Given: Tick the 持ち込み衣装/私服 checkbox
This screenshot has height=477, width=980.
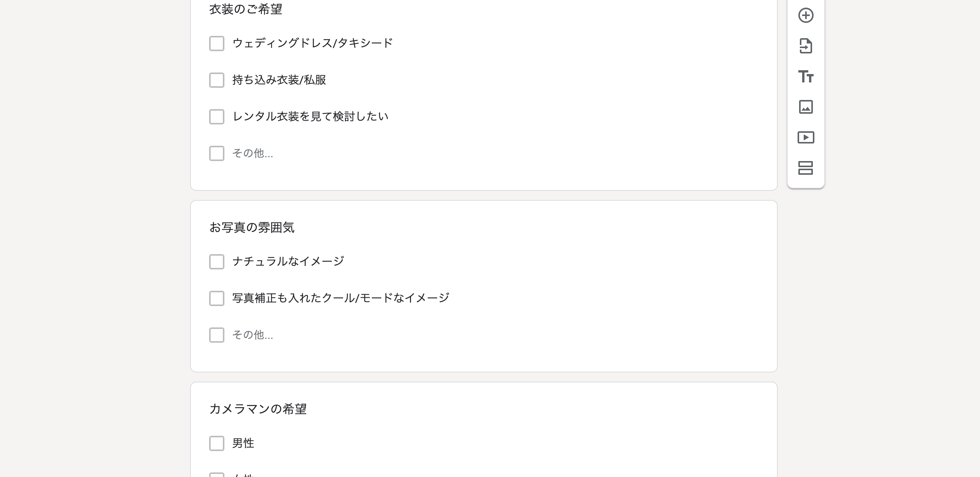Looking at the screenshot, I should click(217, 80).
